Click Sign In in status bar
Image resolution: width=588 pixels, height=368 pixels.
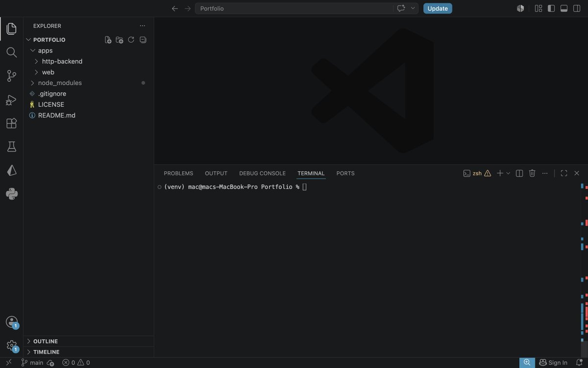[553, 363]
